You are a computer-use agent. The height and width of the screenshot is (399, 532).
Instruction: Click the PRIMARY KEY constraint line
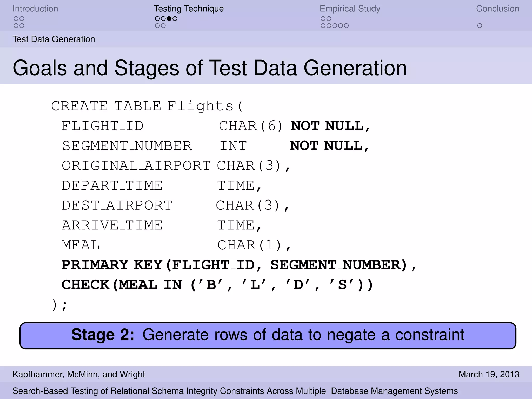239,265
